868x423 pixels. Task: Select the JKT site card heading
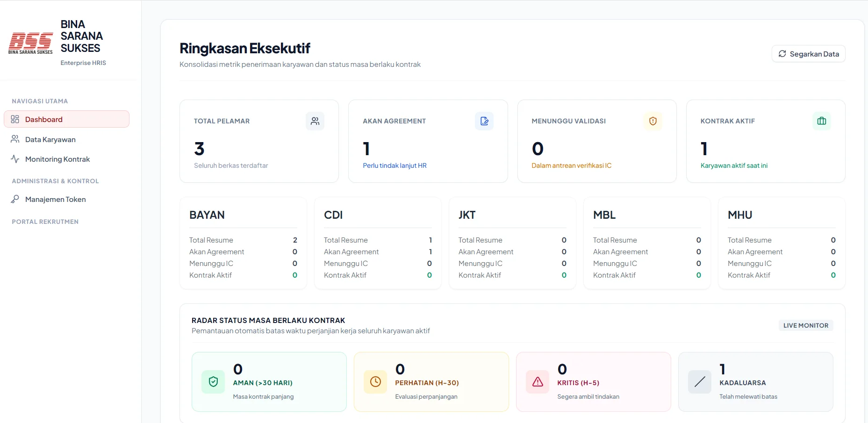pyautogui.click(x=467, y=215)
